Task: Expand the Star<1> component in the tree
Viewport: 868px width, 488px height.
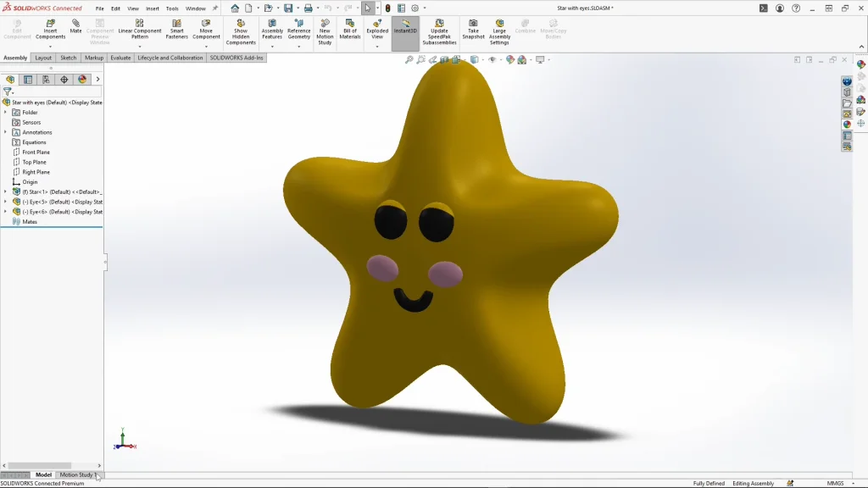Action: pyautogui.click(x=6, y=191)
